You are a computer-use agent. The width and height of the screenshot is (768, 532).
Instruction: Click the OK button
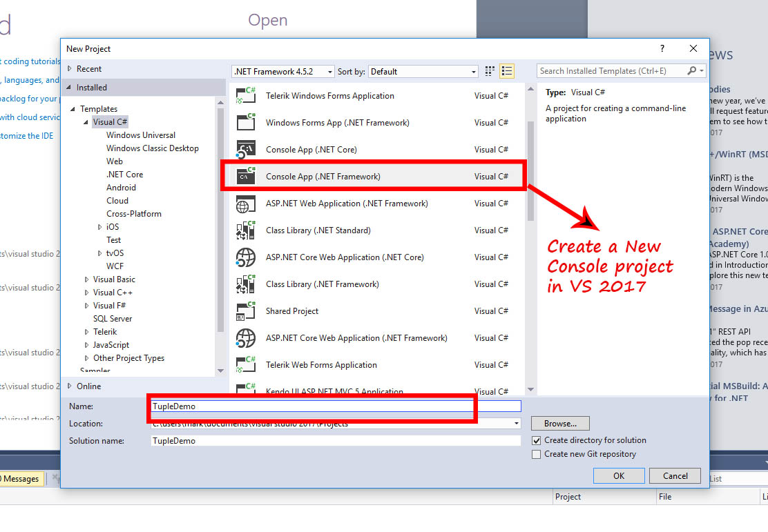point(619,475)
